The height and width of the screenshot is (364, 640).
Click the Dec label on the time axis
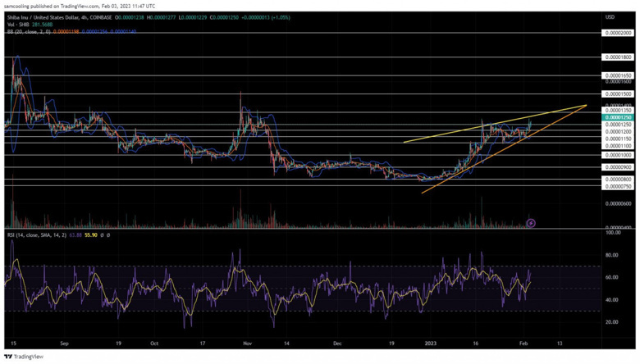pyautogui.click(x=338, y=346)
